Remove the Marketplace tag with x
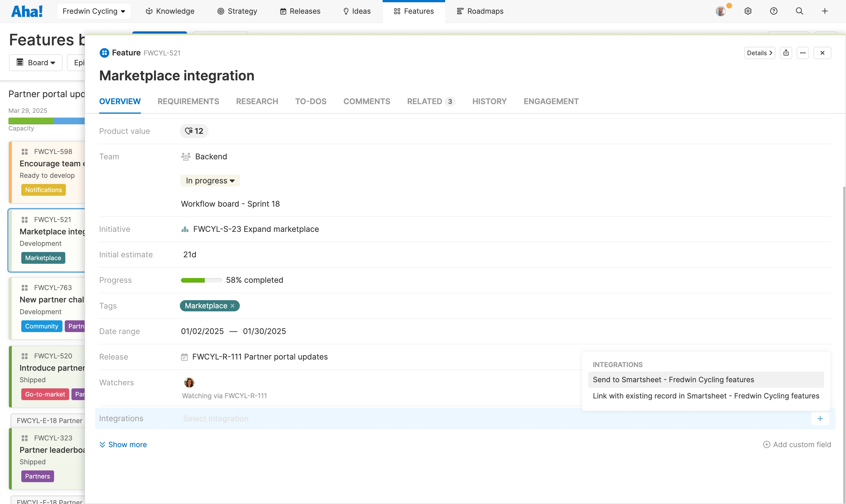The width and height of the screenshot is (846, 504). tap(233, 306)
